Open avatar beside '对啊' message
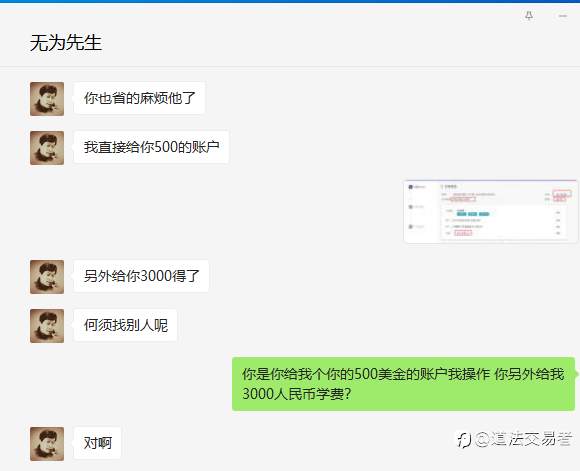Image resolution: width=580 pixels, height=471 pixels. [x=47, y=444]
